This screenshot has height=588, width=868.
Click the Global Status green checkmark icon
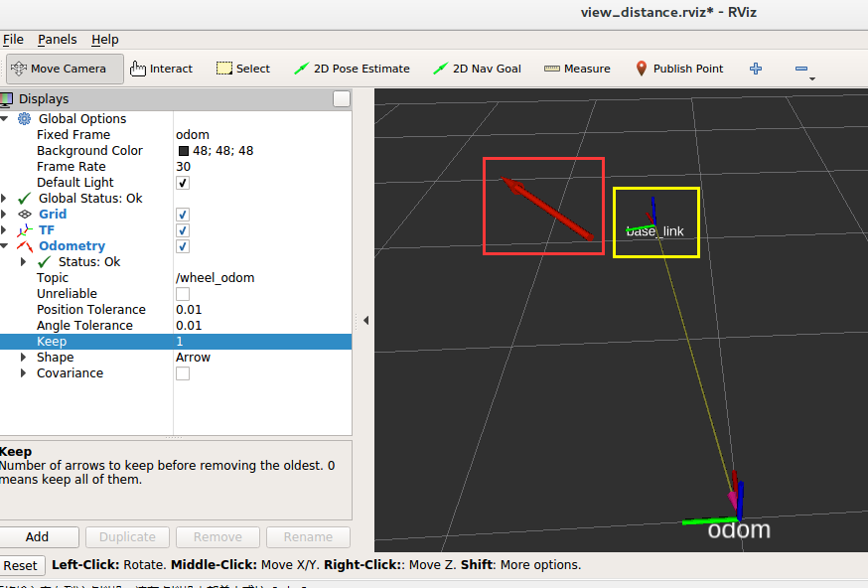coord(25,199)
